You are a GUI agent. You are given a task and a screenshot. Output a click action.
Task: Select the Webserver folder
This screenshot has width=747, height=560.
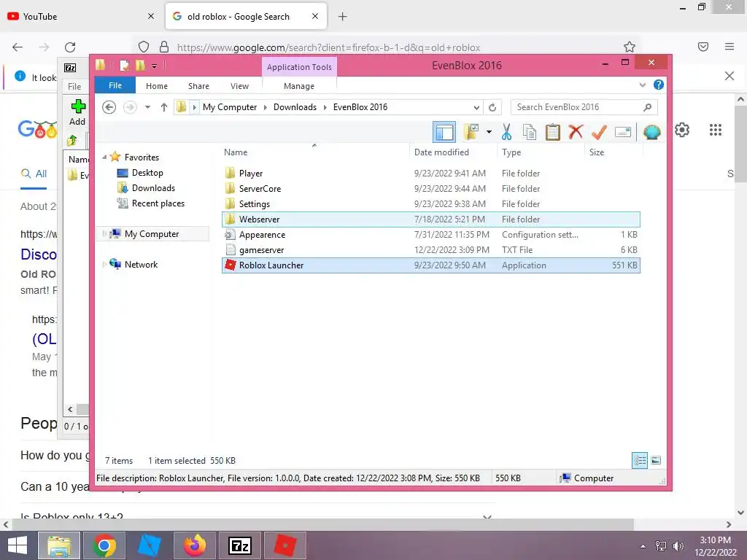430,219
